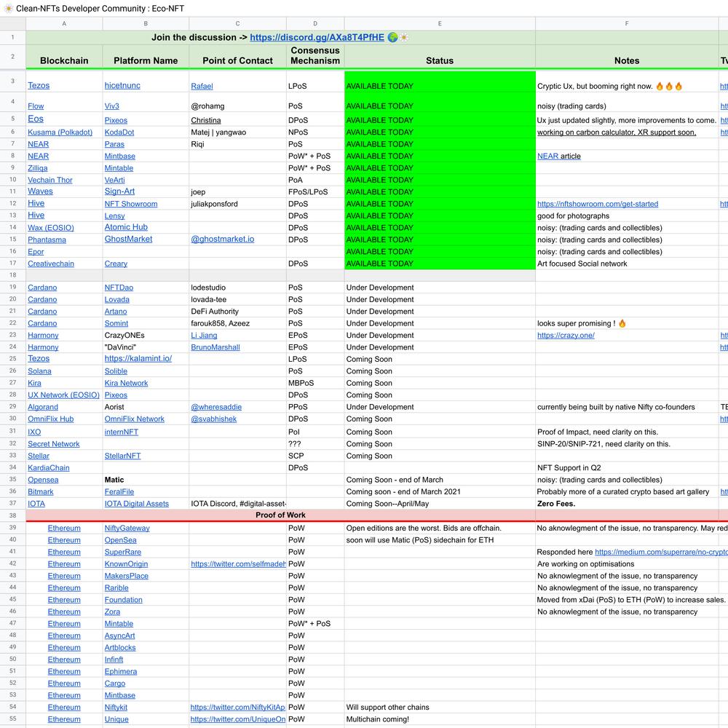
Task: Open the Creativechain blockchain link
Action: pos(51,264)
